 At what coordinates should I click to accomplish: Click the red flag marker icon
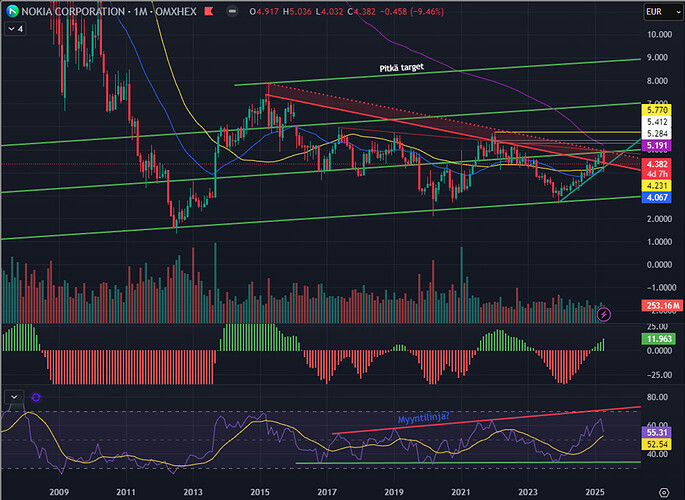coord(207,12)
